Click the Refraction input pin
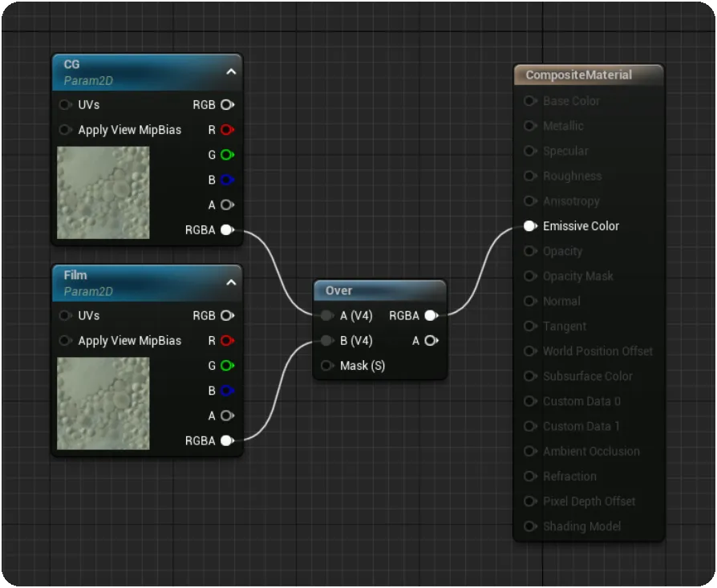Viewport: 717px width, 588px height. pos(530,476)
